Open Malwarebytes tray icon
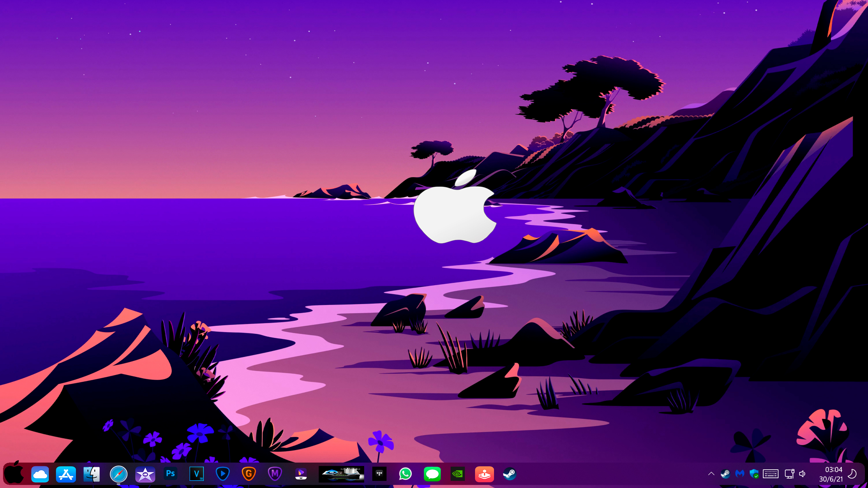868x488 pixels. (740, 474)
